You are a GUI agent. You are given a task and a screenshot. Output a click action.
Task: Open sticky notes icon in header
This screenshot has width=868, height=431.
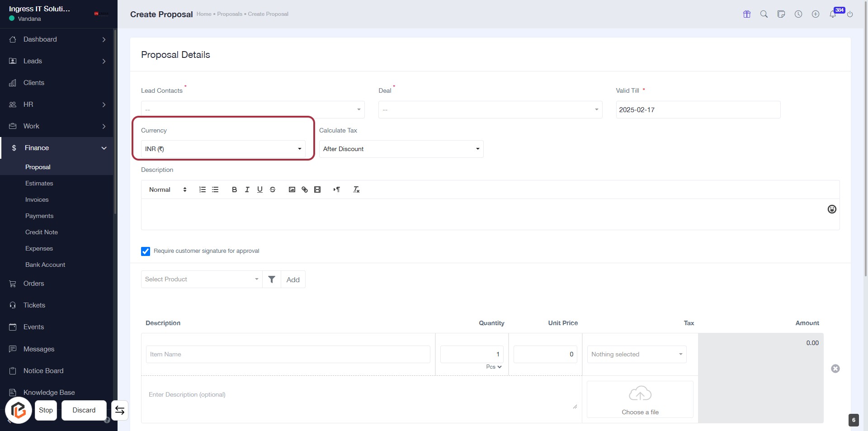coord(781,14)
